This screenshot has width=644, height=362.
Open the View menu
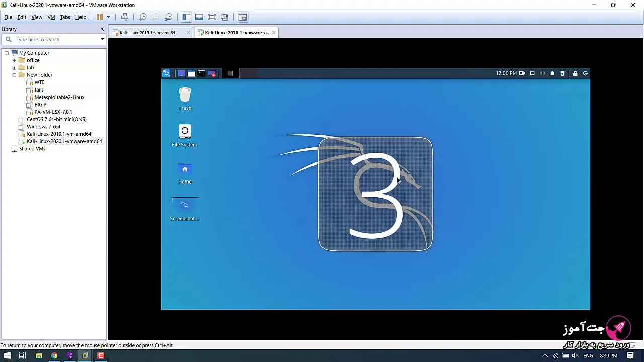pyautogui.click(x=37, y=17)
